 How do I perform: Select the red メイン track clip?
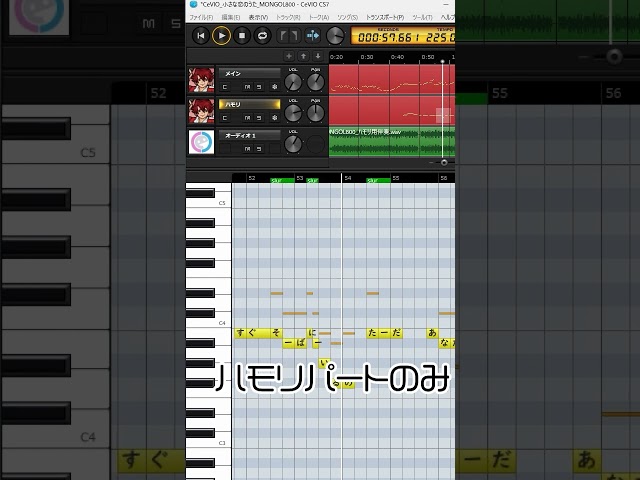(392, 80)
